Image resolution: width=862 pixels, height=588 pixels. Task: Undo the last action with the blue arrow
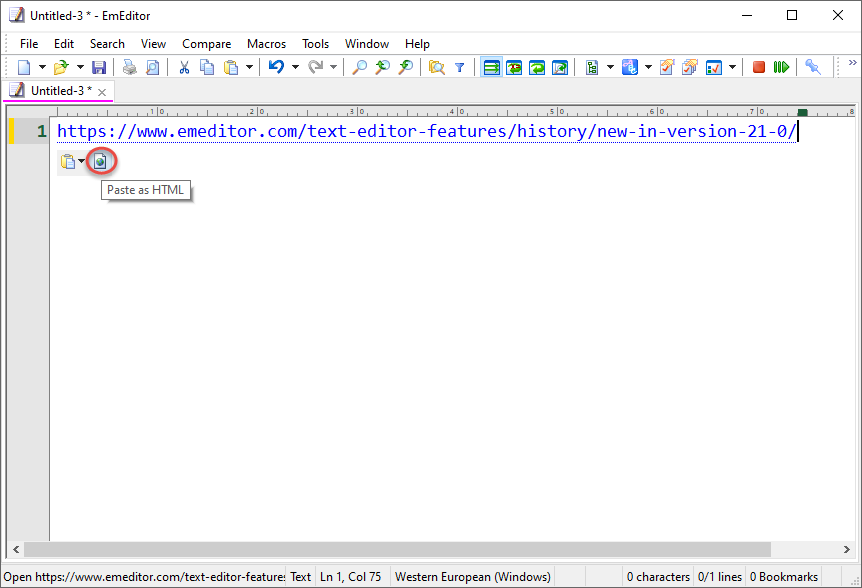pyautogui.click(x=277, y=67)
